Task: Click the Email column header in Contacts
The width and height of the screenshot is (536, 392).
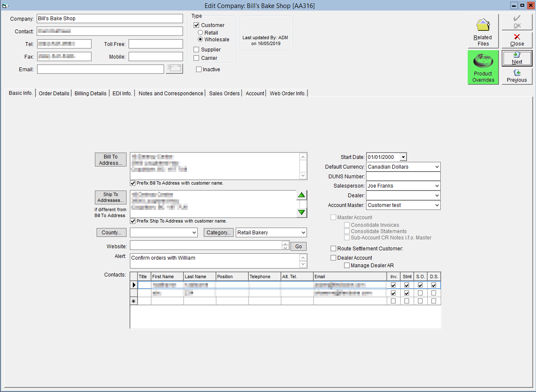Action: click(x=350, y=277)
